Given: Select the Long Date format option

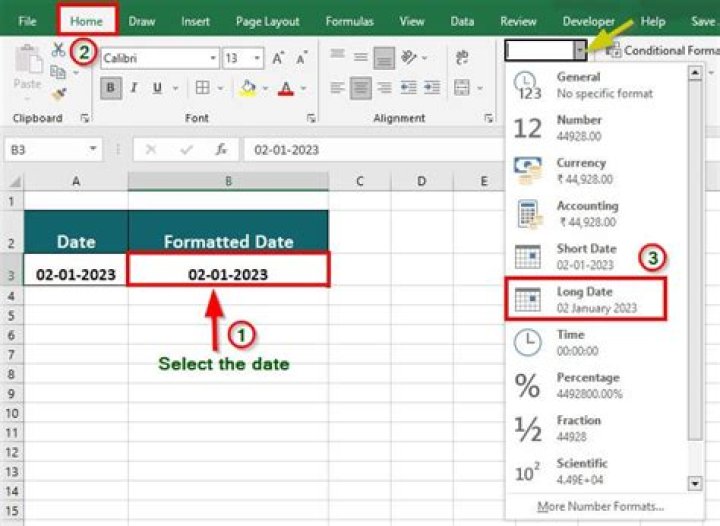Looking at the screenshot, I should click(585, 299).
